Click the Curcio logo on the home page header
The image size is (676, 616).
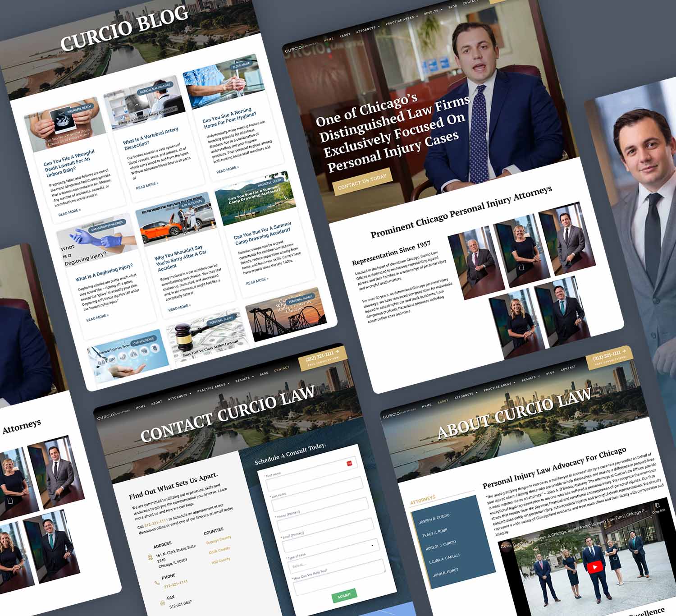301,47
